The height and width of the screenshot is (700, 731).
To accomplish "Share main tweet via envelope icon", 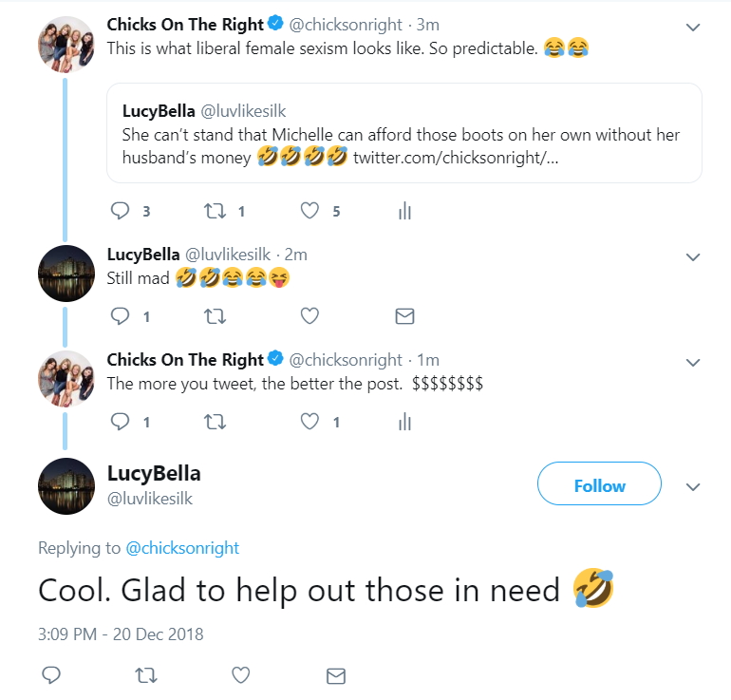I will coord(336,675).
